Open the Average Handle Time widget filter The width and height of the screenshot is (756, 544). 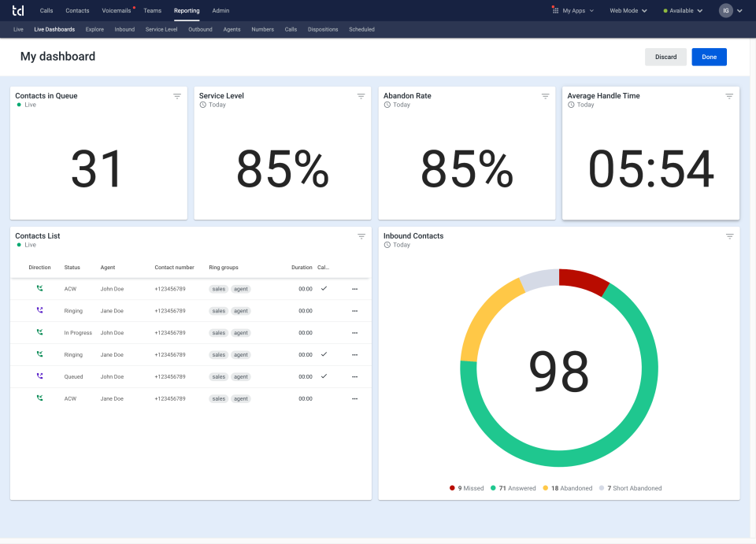click(x=729, y=96)
